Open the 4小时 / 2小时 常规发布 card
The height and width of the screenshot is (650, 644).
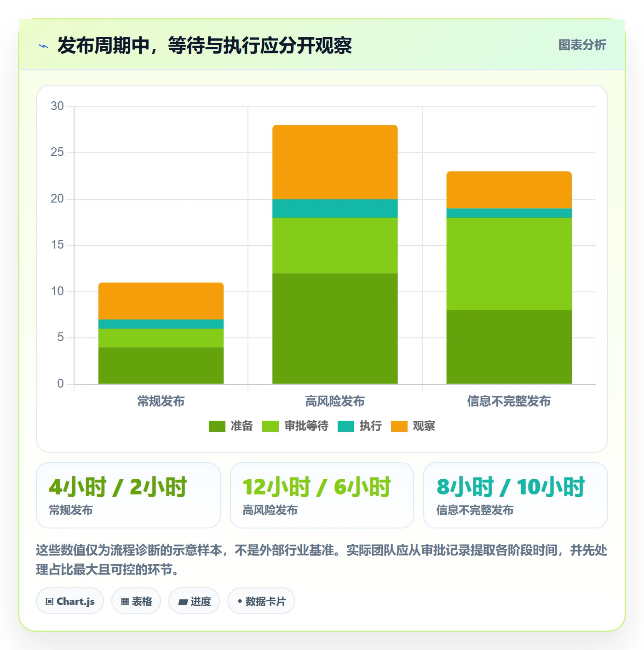click(128, 495)
